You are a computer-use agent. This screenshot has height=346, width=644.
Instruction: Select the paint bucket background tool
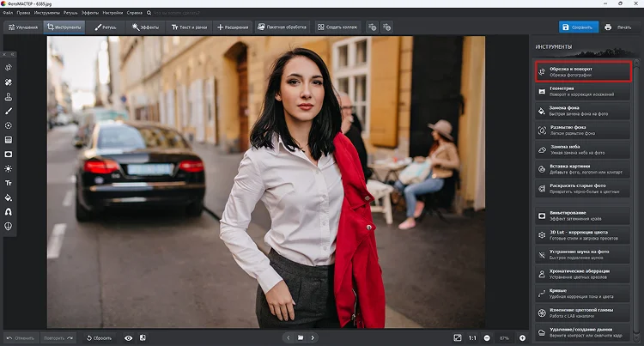click(x=9, y=197)
